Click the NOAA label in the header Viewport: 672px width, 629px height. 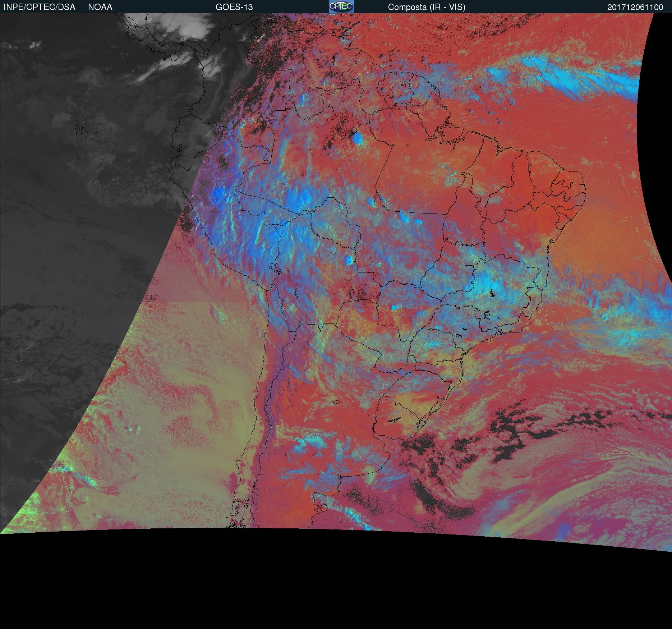pyautogui.click(x=100, y=7)
